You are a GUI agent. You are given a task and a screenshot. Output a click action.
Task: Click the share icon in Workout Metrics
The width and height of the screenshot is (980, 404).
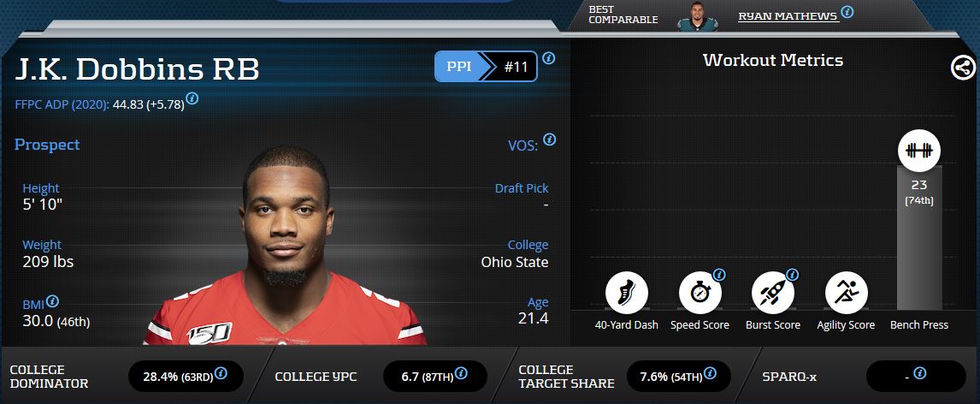point(963,68)
